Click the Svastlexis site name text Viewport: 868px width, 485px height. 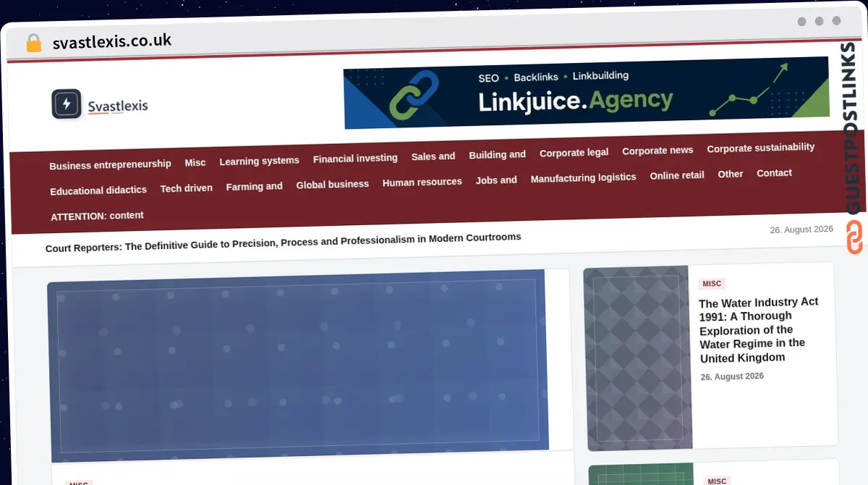118,106
